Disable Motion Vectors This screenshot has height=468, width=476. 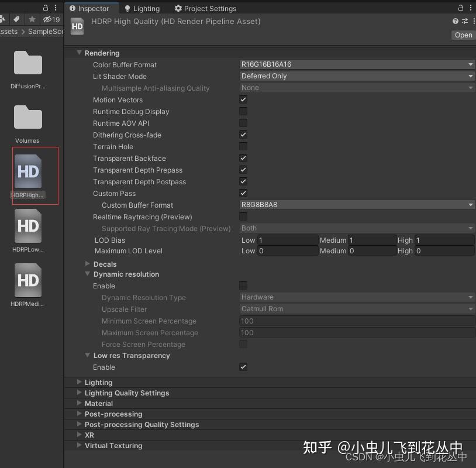243,99
